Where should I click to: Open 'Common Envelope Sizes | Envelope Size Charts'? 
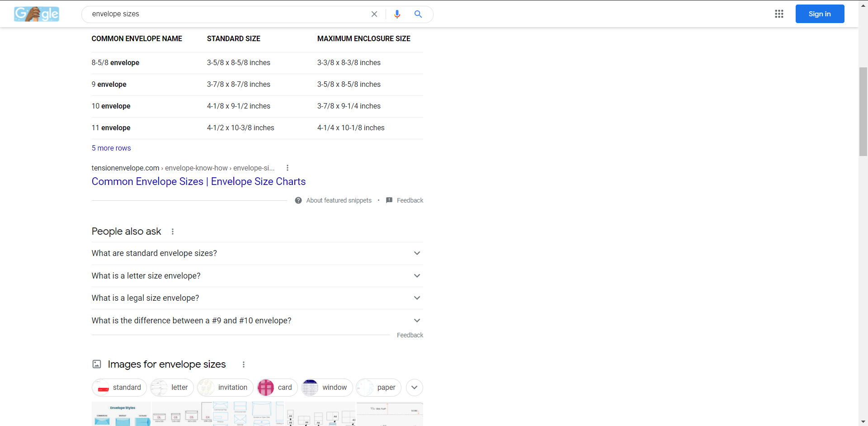coord(198,181)
